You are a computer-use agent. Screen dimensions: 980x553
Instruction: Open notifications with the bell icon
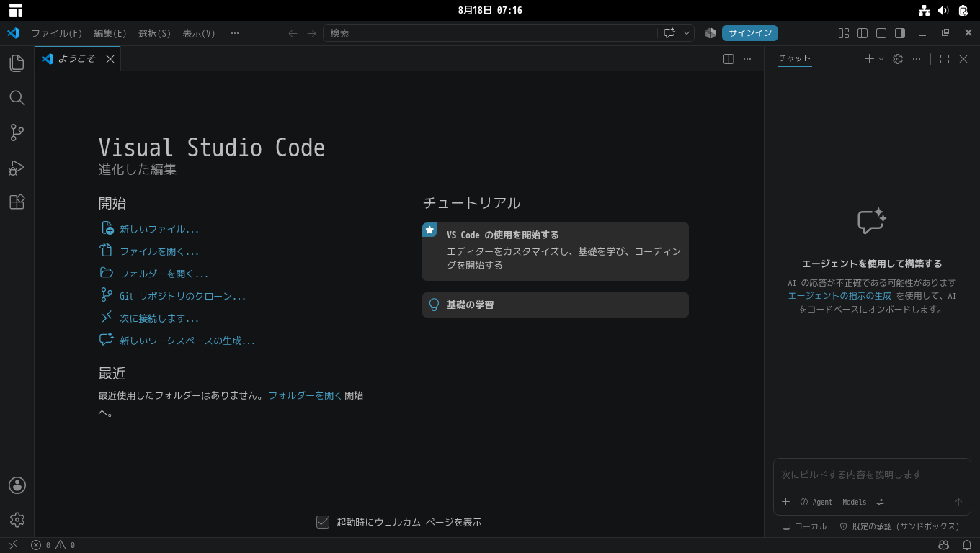[967, 545]
